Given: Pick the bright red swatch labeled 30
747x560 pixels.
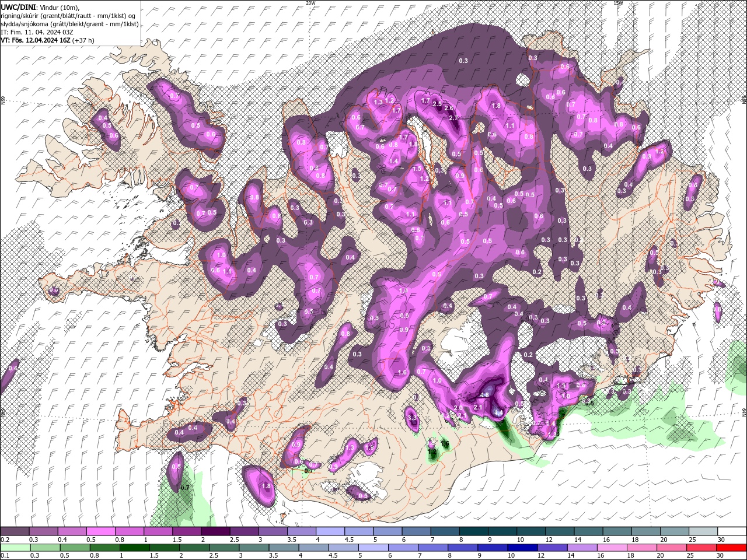Looking at the screenshot, I should (x=731, y=548).
